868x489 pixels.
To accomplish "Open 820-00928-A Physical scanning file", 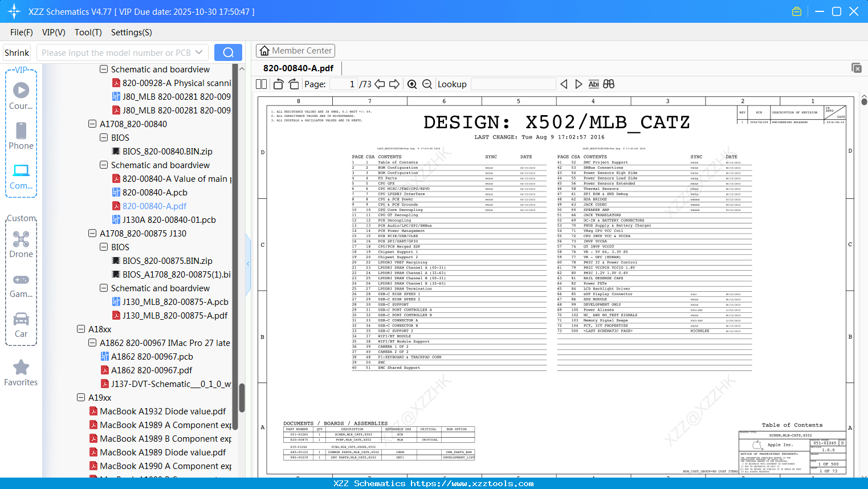I will point(177,83).
